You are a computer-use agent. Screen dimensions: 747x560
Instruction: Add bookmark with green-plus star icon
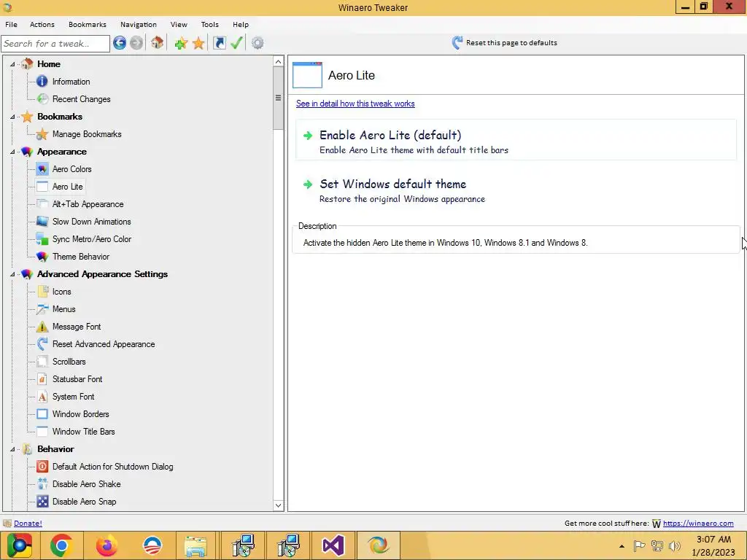tap(181, 43)
